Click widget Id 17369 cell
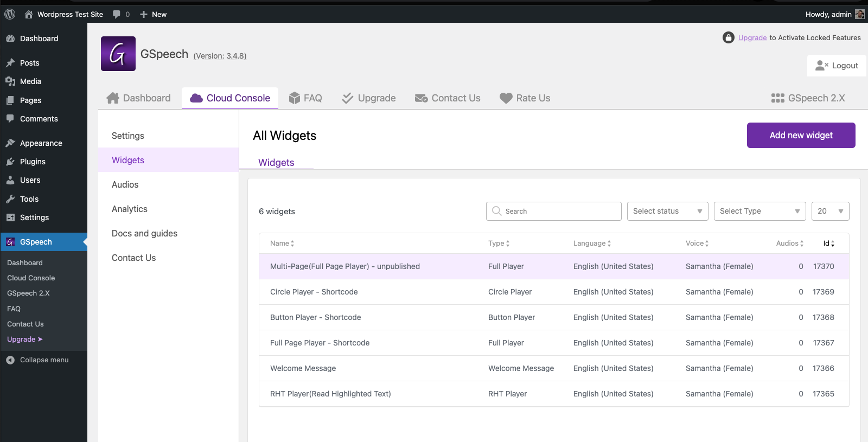 coord(824,292)
